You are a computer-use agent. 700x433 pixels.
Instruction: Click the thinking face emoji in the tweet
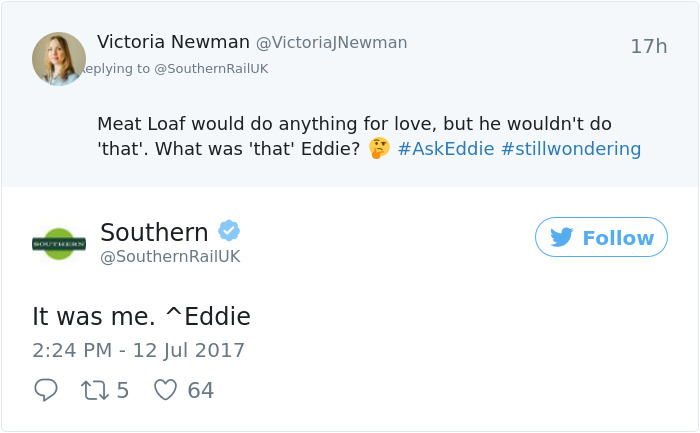point(379,149)
